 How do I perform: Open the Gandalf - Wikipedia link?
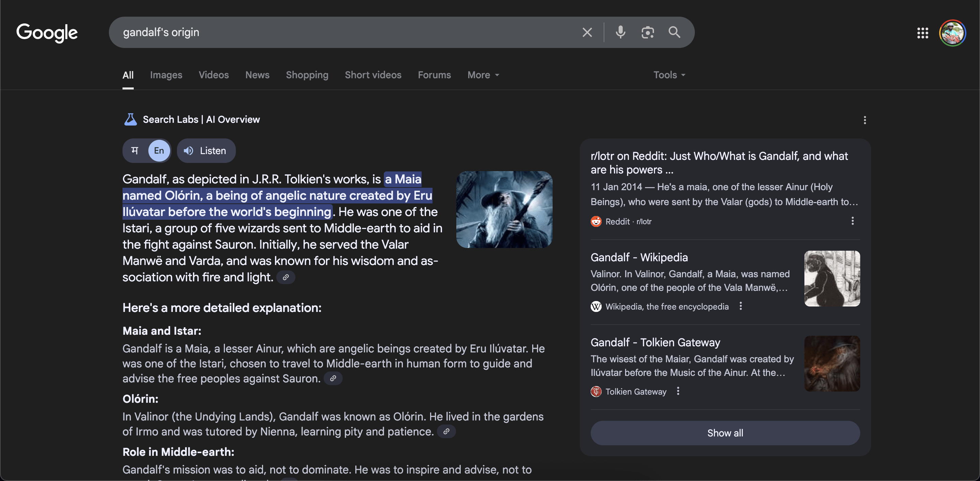[x=639, y=258]
